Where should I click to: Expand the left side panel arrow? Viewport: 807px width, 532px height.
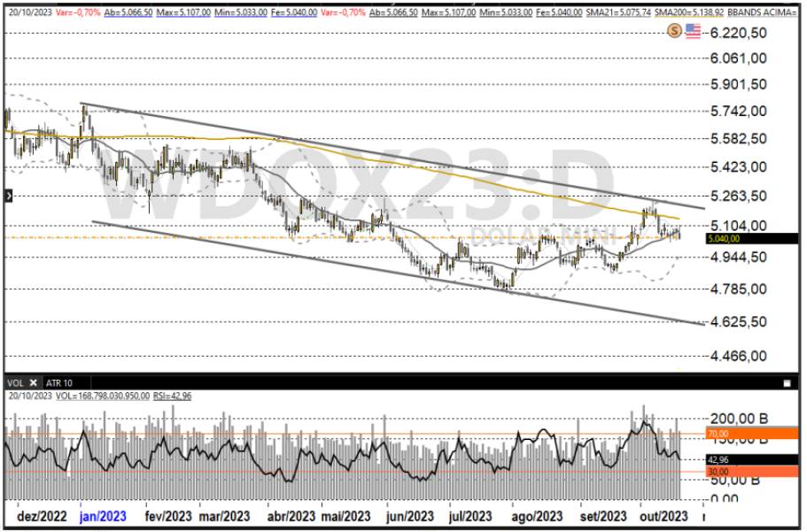coord(8,193)
